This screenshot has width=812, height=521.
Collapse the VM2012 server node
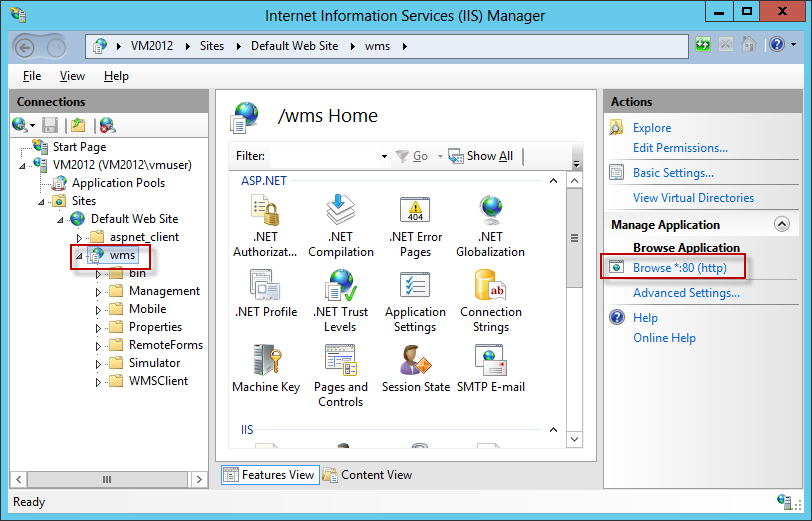click(x=22, y=166)
